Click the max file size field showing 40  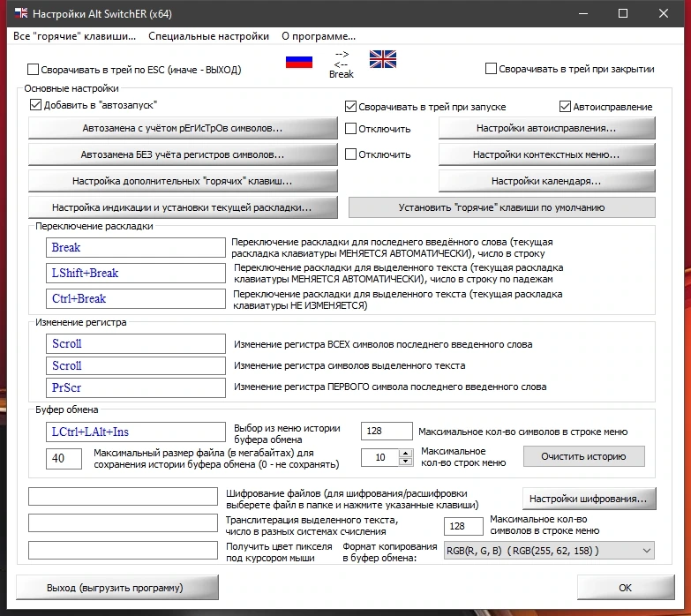click(x=64, y=458)
